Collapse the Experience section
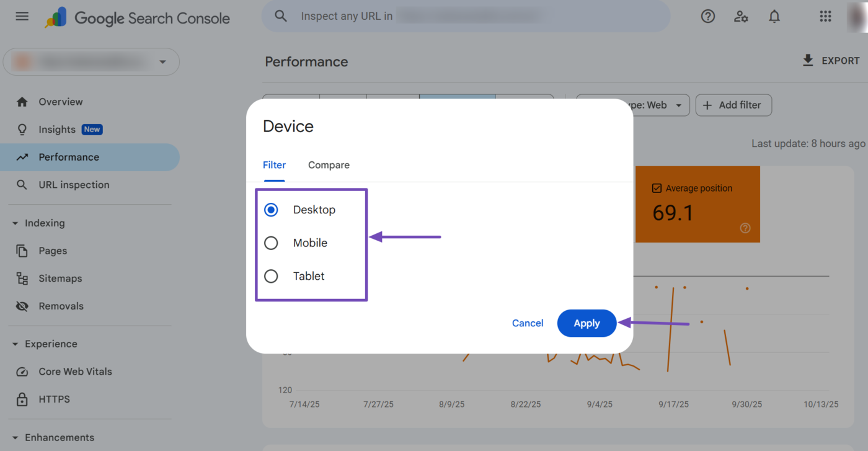Screen dimensions: 868x451 tap(15, 344)
